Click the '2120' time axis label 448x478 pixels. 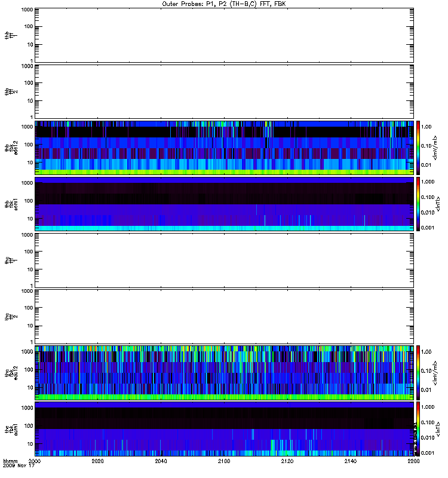[x=287, y=461]
